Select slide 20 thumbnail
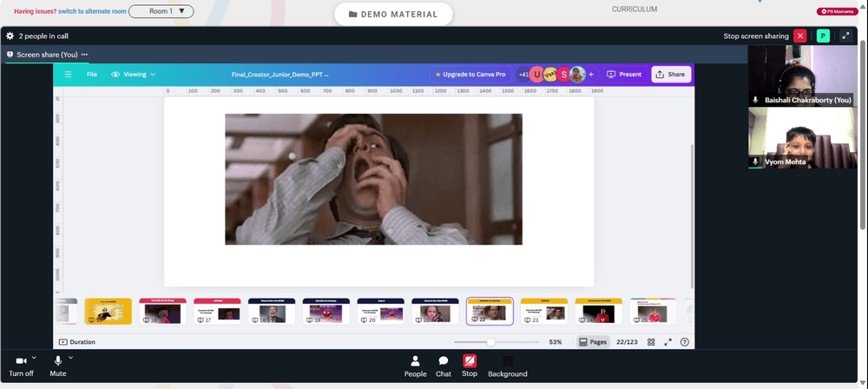Viewport: 868px width, 389px height. pyautogui.click(x=381, y=311)
